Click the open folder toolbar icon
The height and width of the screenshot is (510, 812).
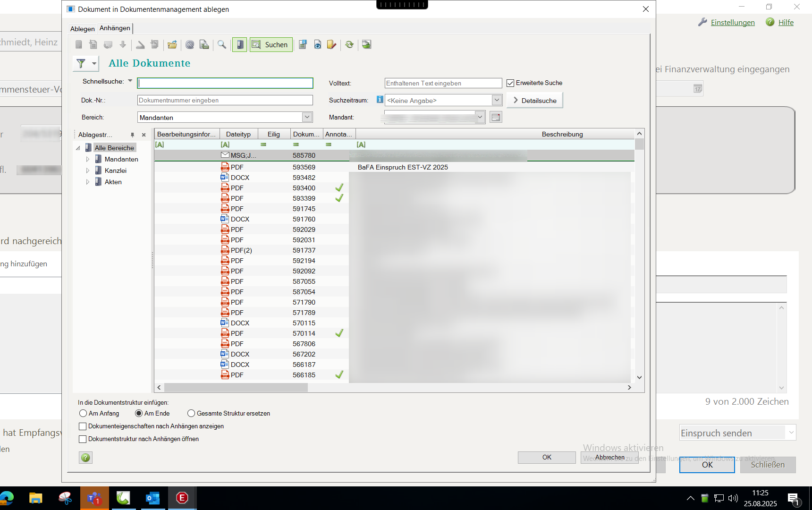tap(172, 45)
